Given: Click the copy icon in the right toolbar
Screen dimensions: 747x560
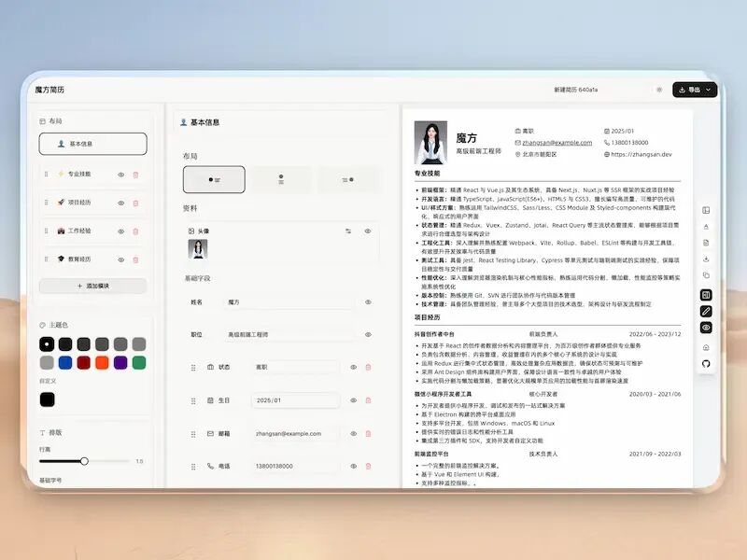Looking at the screenshot, I should 706,275.
